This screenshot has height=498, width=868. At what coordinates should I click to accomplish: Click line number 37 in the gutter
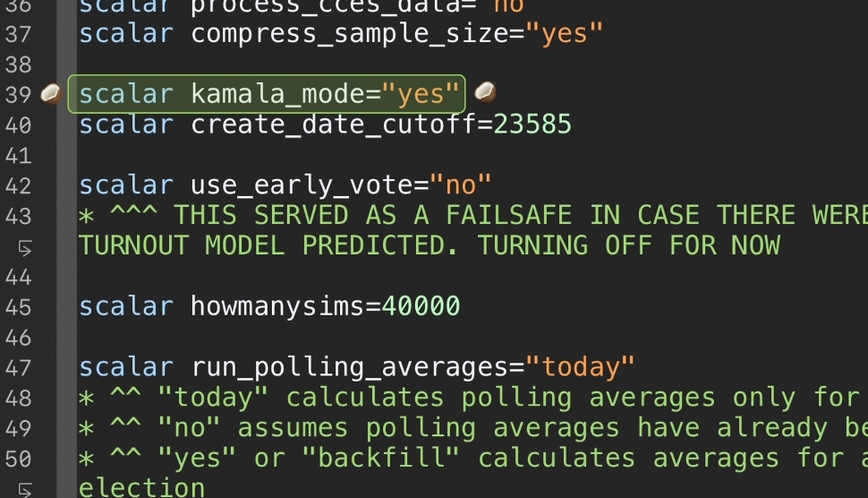(x=18, y=34)
